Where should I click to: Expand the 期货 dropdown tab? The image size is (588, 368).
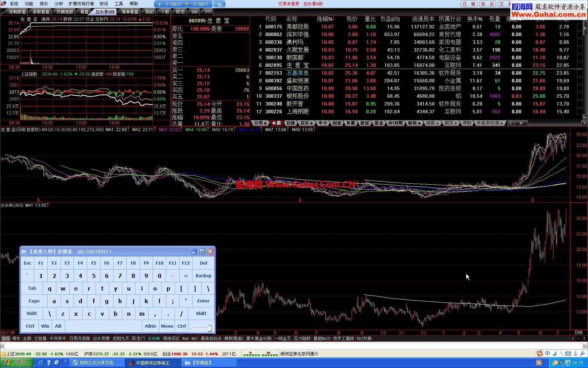coord(450,123)
